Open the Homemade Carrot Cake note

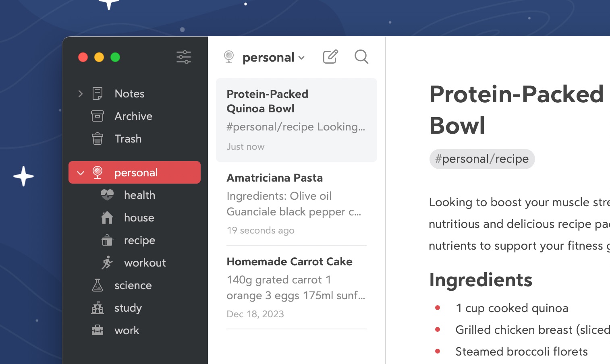coord(296,287)
